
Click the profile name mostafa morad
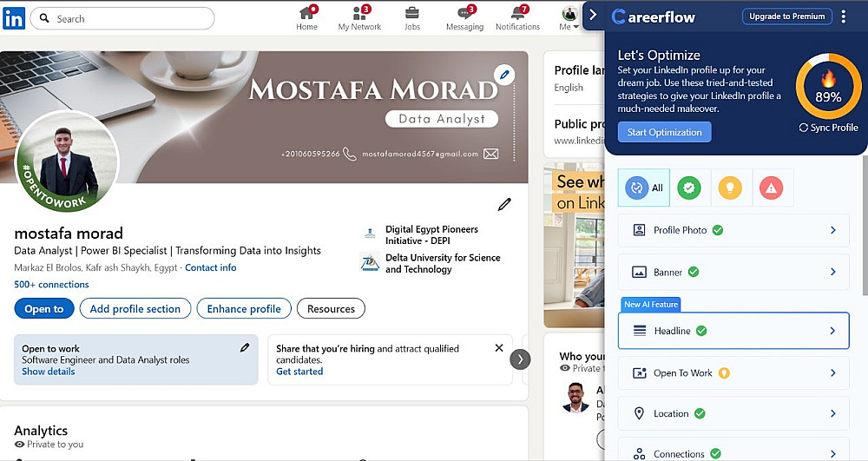pos(69,234)
